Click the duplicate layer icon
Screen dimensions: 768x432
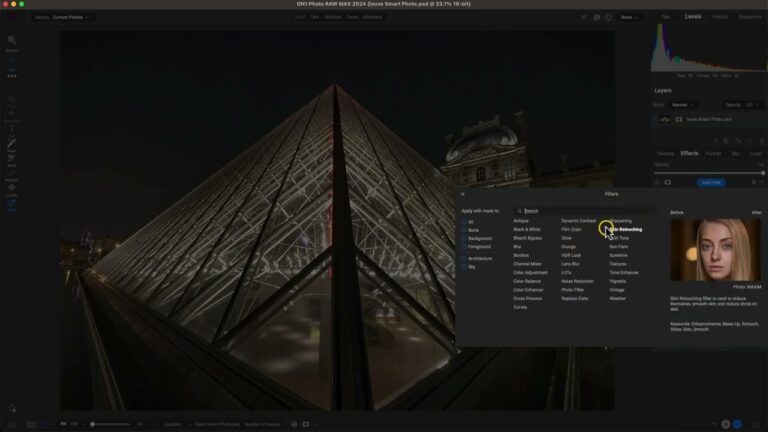coord(726,141)
